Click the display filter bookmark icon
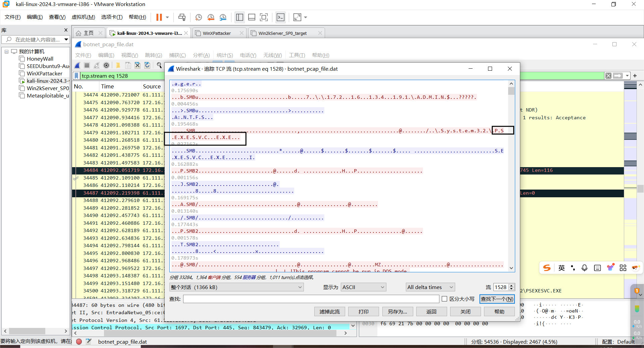The image size is (644, 348). point(76,76)
